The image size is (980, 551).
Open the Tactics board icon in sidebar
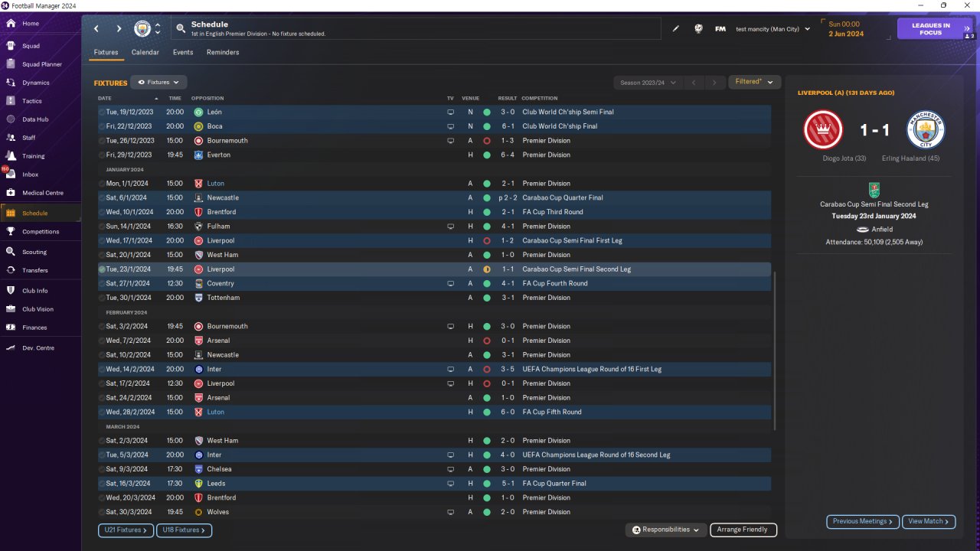pos(11,101)
